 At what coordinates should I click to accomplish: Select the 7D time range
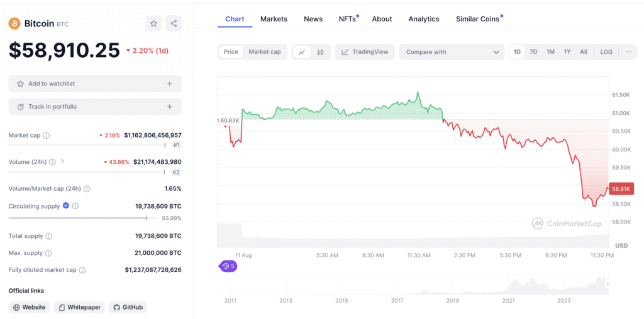tap(533, 51)
